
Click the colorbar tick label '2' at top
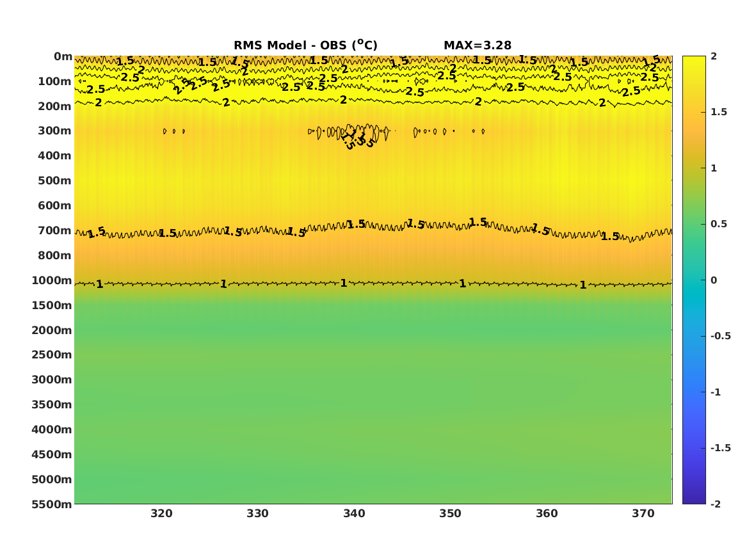tap(714, 56)
